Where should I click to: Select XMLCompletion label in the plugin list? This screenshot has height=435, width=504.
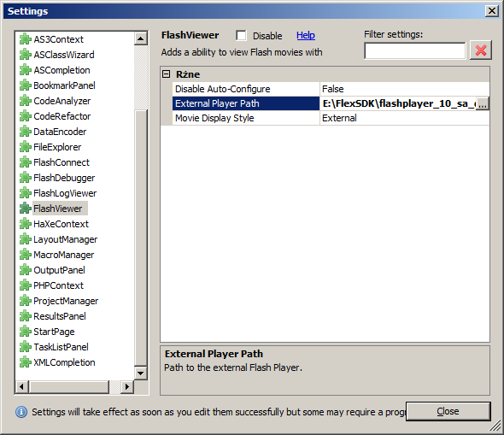click(x=64, y=362)
